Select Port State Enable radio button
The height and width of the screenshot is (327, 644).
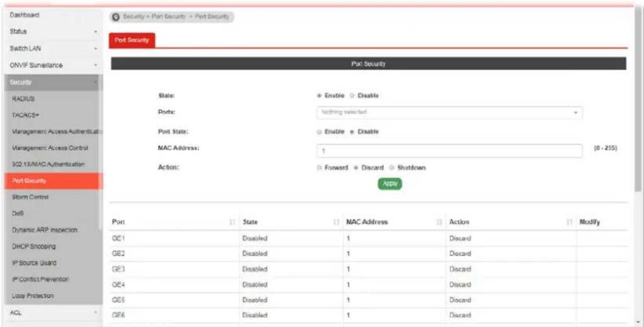click(x=319, y=132)
